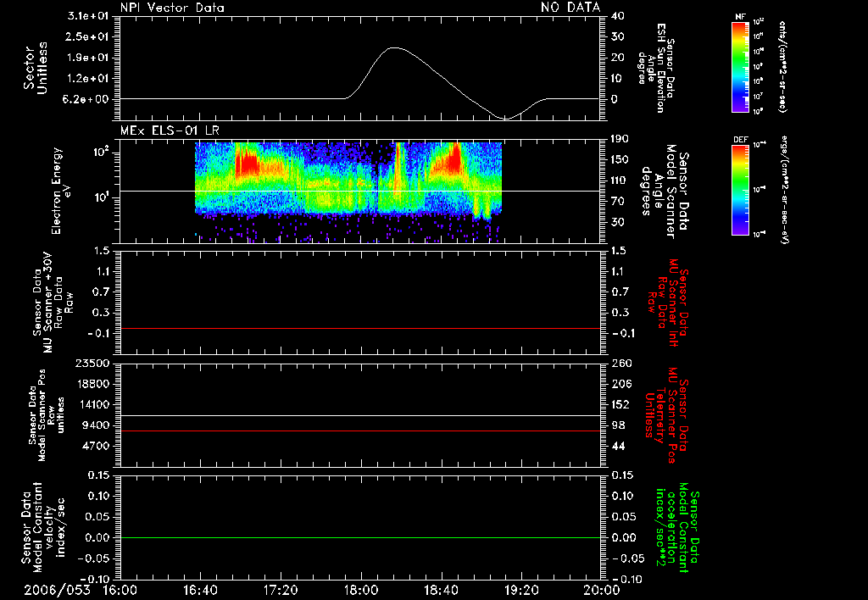Click the red 'MU Scanner Int Raw Data' axis title
The width and height of the screenshot is (868, 600).
click(x=668, y=304)
